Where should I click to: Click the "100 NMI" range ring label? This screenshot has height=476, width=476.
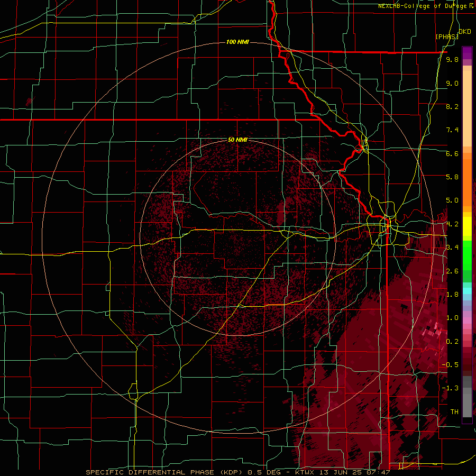237,42
